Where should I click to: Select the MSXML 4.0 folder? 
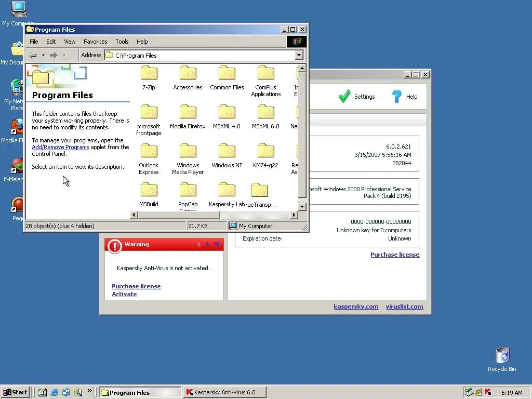tap(227, 117)
